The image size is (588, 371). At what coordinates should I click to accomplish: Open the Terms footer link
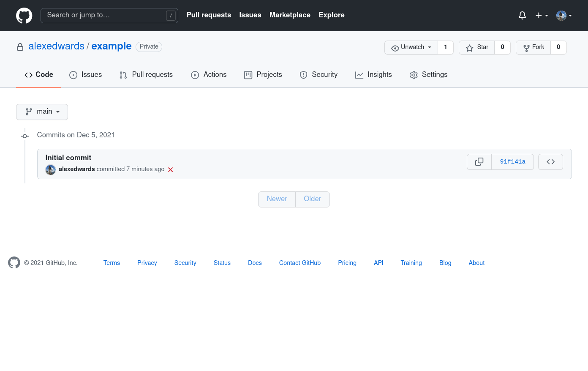(x=112, y=263)
